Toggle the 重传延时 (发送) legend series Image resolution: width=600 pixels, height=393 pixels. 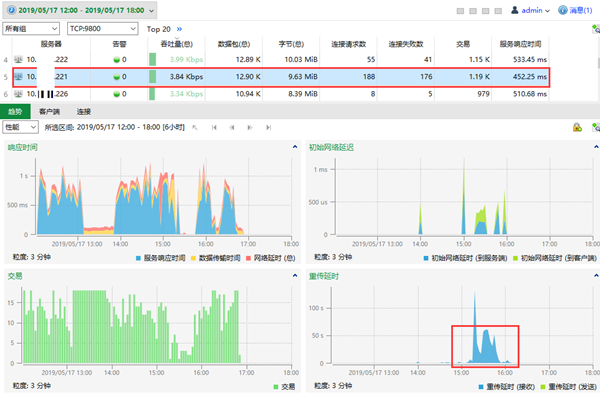pos(569,386)
